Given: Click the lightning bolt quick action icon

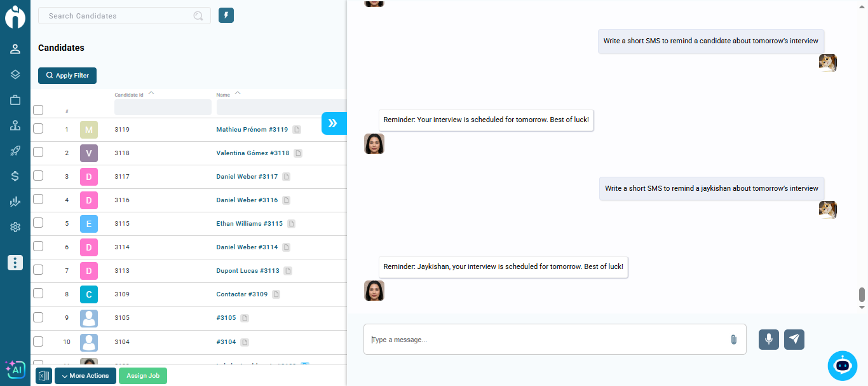Looking at the screenshot, I should pyautogui.click(x=226, y=15).
